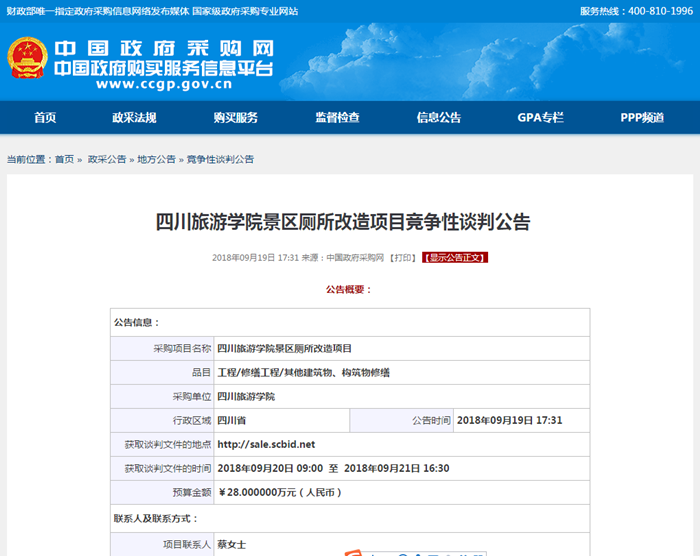Select the project name cell 四川旅游学院景区厕所改造项目
The width and height of the screenshot is (700, 556).
[x=401, y=348]
